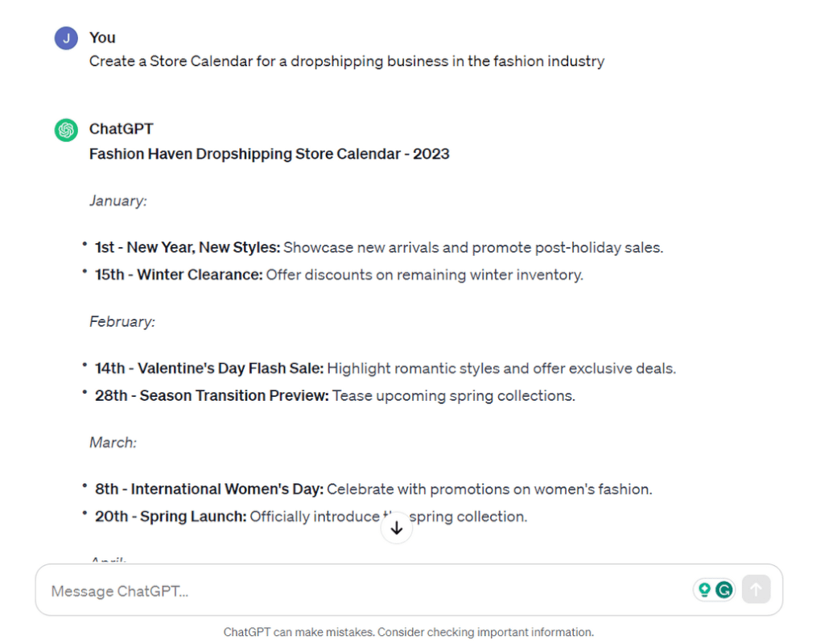This screenshot has width=816, height=644.
Task: Click inside the Message ChatGPT input field
Action: point(365,590)
